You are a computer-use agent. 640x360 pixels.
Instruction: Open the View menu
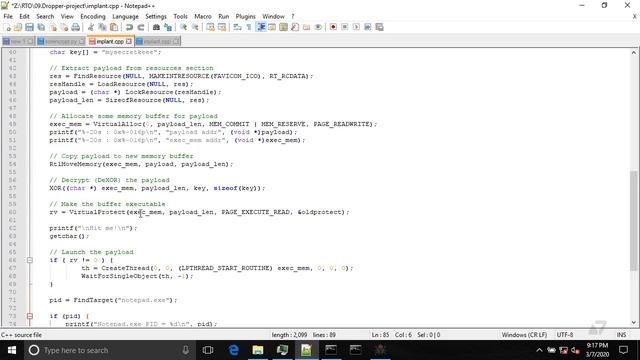tap(67, 16)
